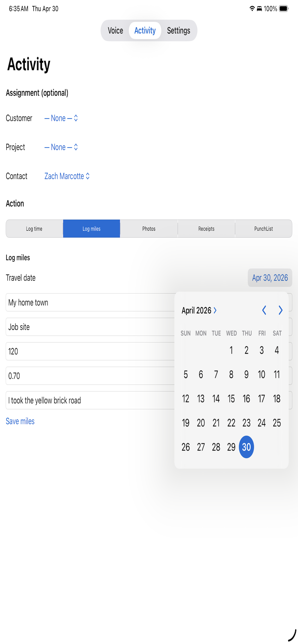Image resolution: width=298 pixels, height=644 pixels.
Task: Pick April 4 in calendar
Action: coord(277,350)
